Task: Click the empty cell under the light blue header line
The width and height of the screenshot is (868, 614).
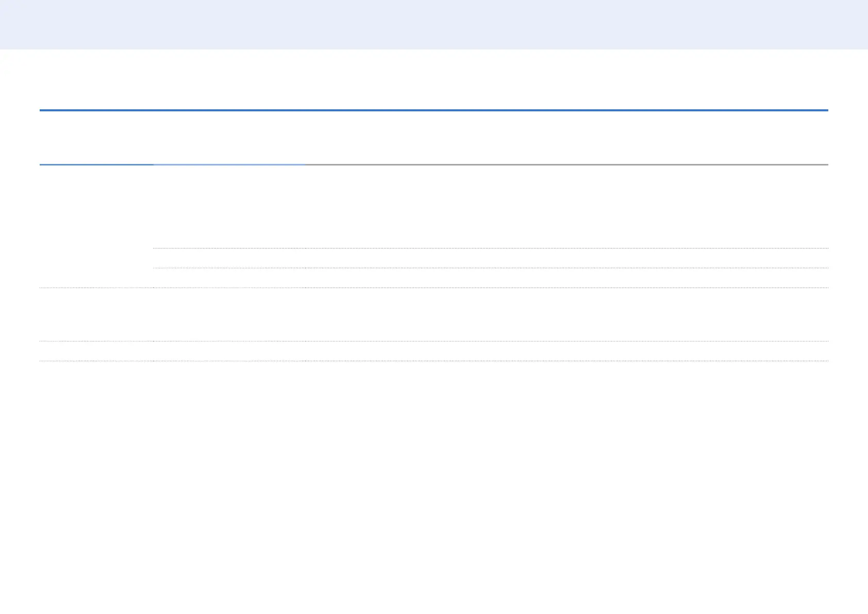Action: click(x=229, y=206)
